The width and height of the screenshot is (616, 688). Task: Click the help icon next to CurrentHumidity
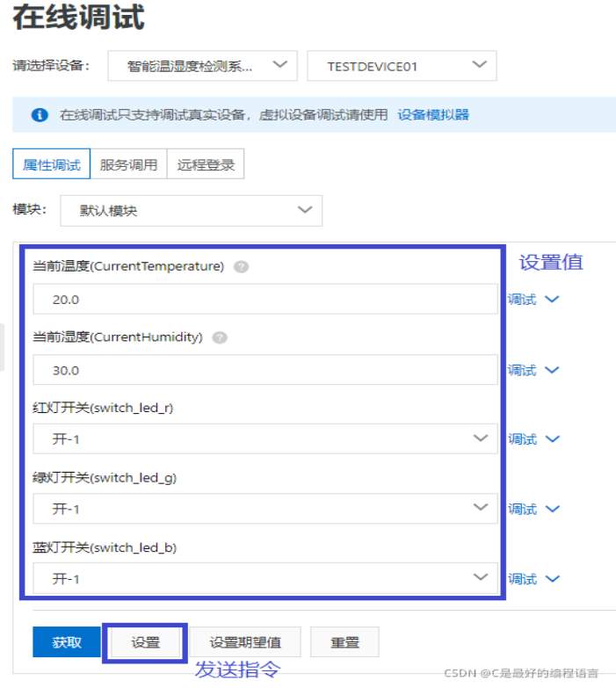(x=220, y=337)
